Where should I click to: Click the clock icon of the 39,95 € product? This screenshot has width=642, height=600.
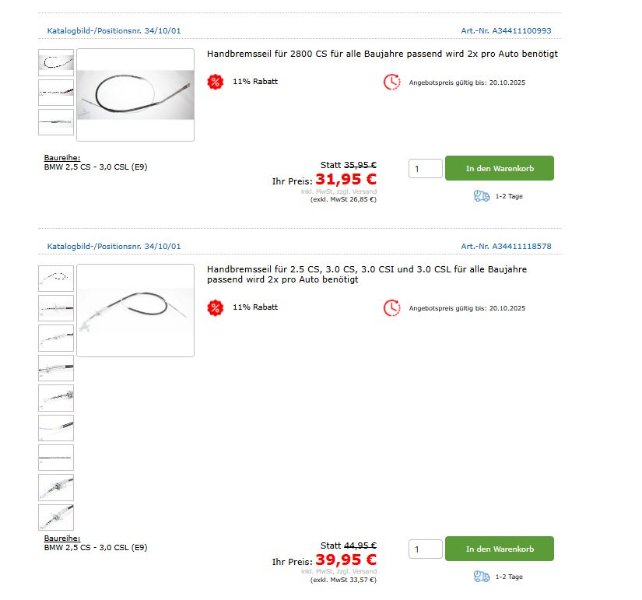(391, 307)
